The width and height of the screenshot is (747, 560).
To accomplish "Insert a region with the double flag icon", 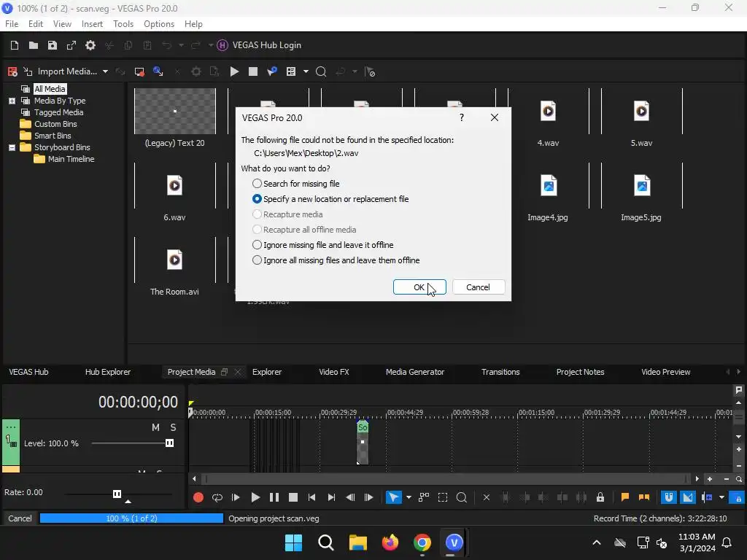I will [644, 497].
